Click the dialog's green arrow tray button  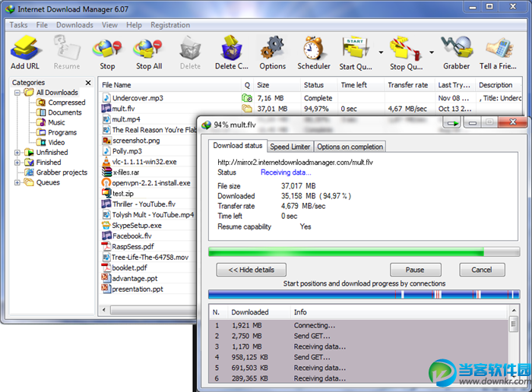(x=452, y=123)
